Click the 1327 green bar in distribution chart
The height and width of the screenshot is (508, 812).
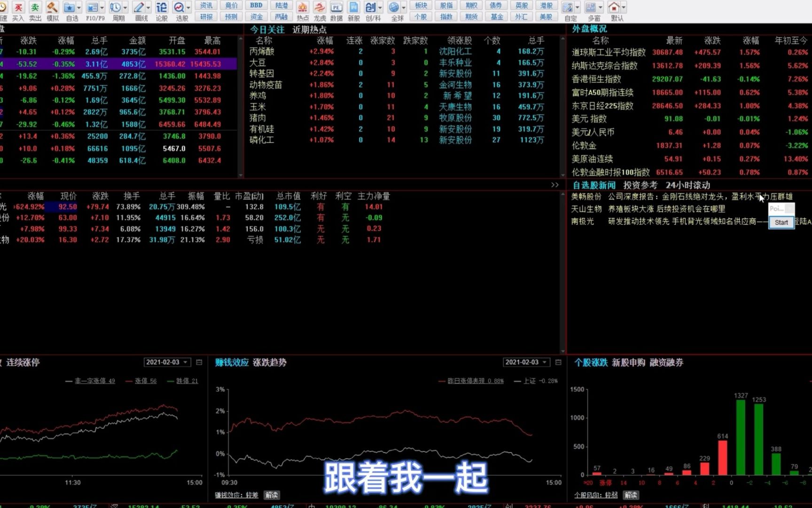coord(741,437)
